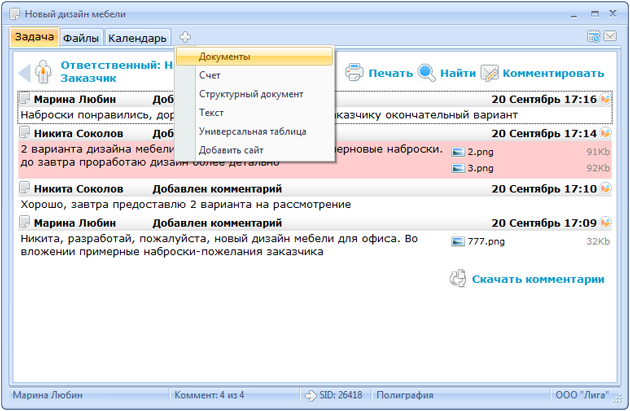Click the arrow icon before SID: 26418
Viewport: 630px width, 411px height.
point(311,396)
